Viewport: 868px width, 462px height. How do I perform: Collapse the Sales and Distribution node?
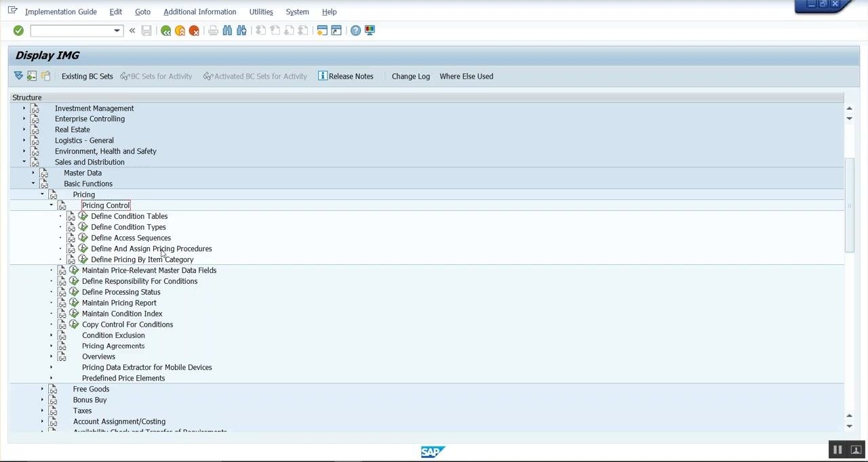(x=24, y=162)
